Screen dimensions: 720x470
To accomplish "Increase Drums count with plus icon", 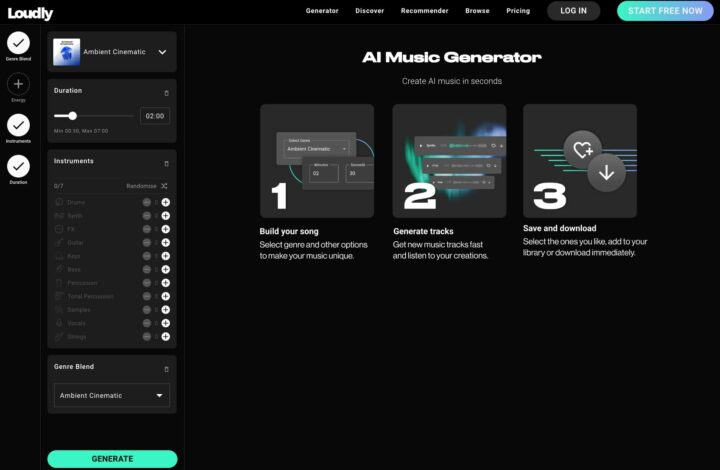I will (x=166, y=202).
